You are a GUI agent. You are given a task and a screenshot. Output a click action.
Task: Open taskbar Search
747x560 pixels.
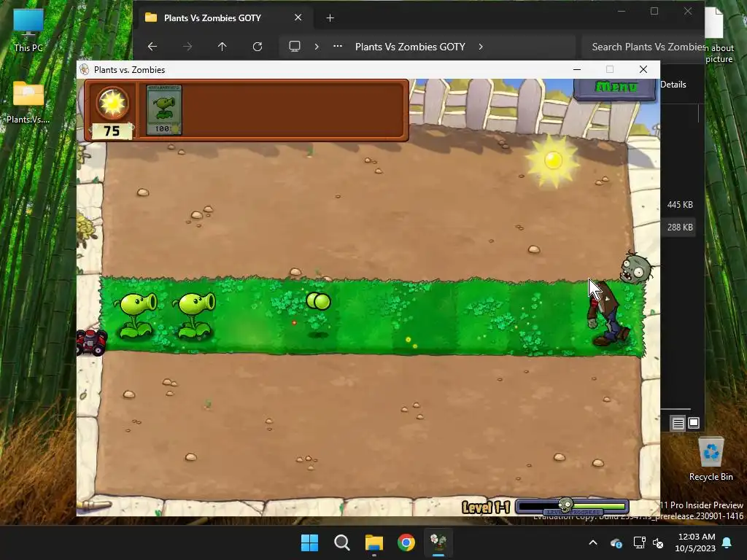tap(342, 542)
